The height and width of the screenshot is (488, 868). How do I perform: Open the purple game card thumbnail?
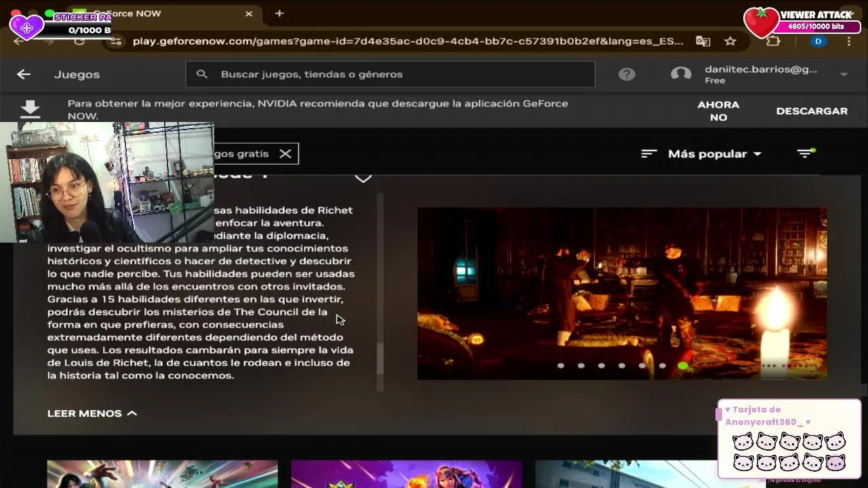407,474
